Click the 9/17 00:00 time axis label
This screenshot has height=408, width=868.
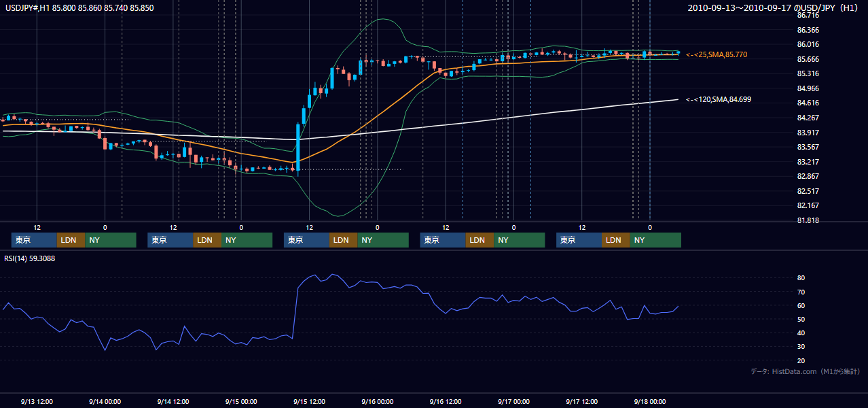point(513,401)
